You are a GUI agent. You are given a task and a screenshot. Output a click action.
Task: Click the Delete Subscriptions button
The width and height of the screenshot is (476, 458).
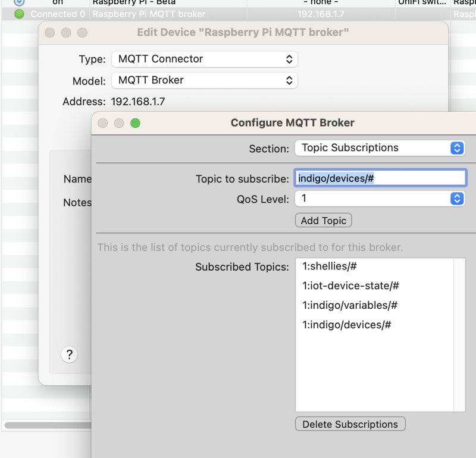(350, 424)
